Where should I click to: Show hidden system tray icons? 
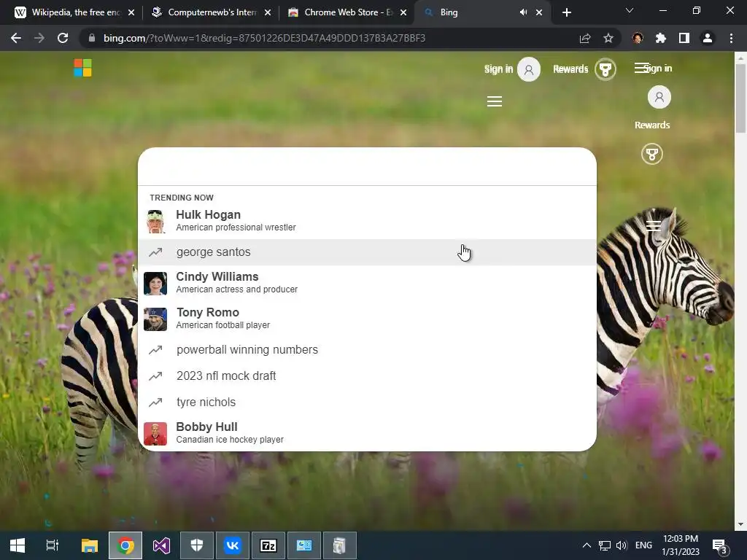pos(587,545)
